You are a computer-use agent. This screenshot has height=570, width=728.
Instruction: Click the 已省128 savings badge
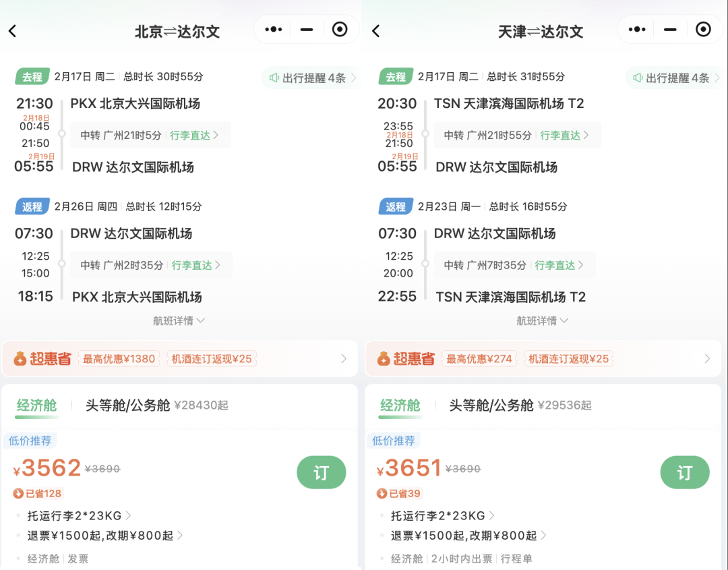(x=37, y=494)
